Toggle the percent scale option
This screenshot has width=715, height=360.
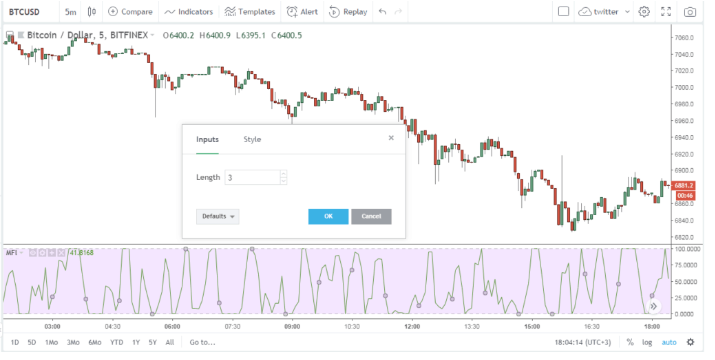pyautogui.click(x=630, y=342)
